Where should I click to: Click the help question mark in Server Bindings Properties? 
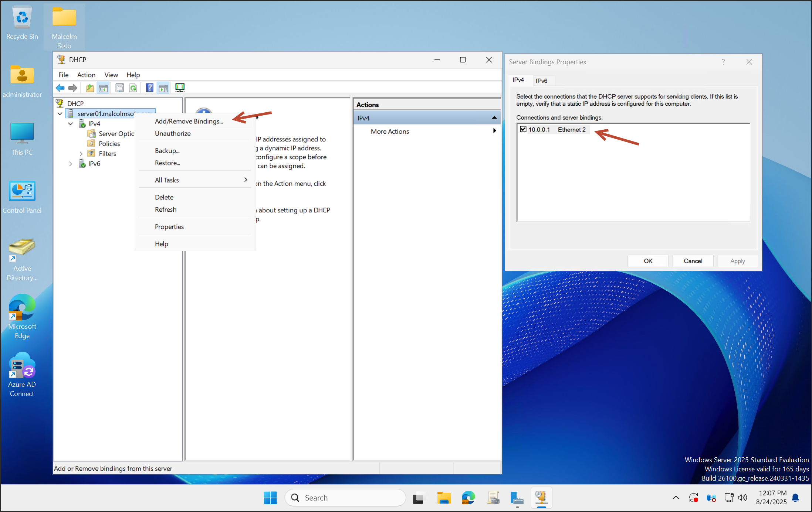[724, 62]
